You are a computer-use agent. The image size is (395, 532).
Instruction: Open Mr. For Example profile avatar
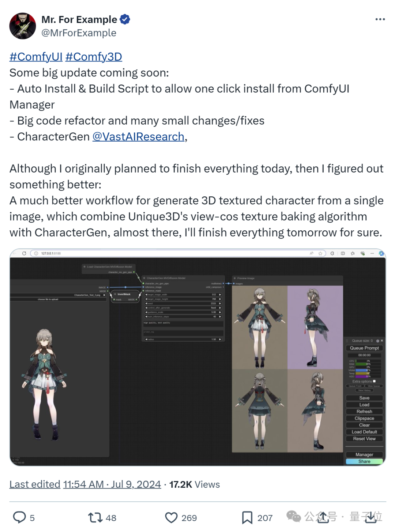(x=23, y=26)
